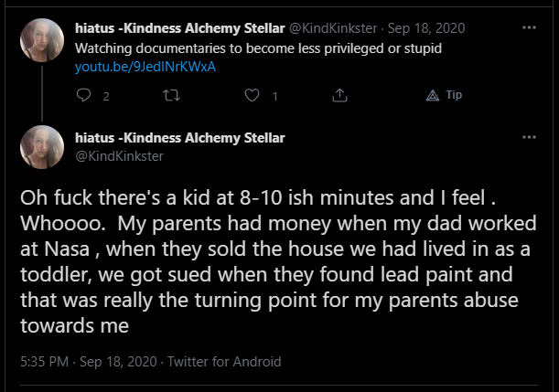Viewport: 559px width, 392px height.
Task: Click the reply speech bubble icon
Action: (x=84, y=95)
